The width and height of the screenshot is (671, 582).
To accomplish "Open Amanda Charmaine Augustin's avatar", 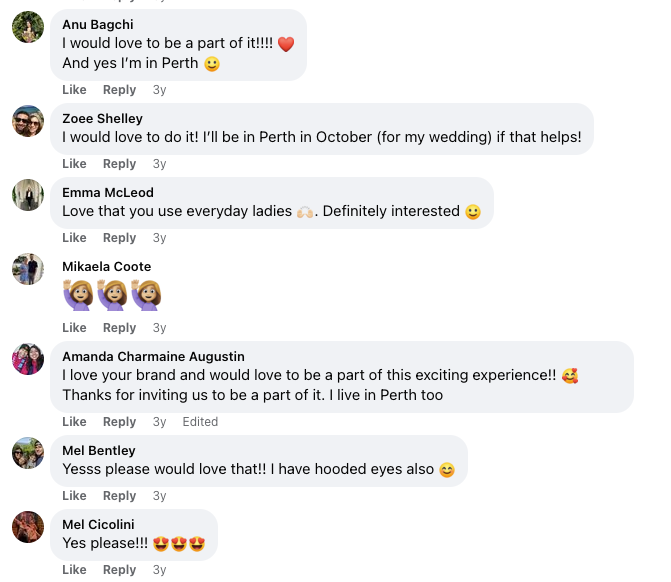I will pos(28,359).
